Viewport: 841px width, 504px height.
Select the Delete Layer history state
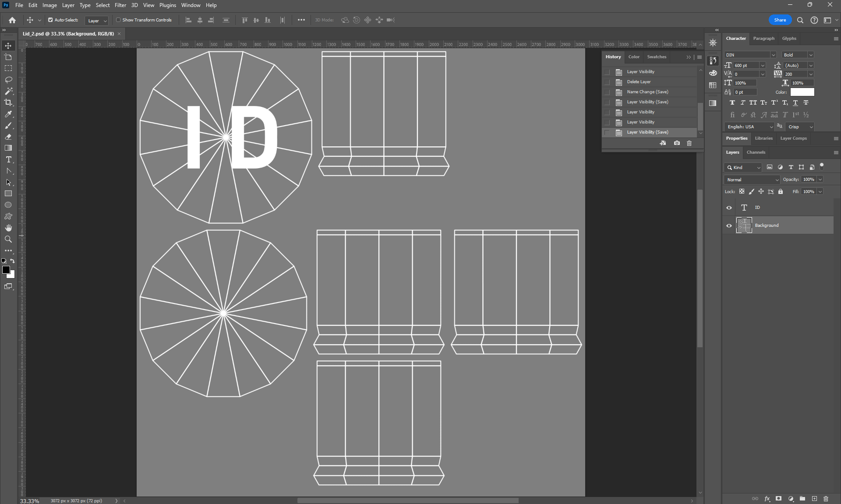[639, 82]
